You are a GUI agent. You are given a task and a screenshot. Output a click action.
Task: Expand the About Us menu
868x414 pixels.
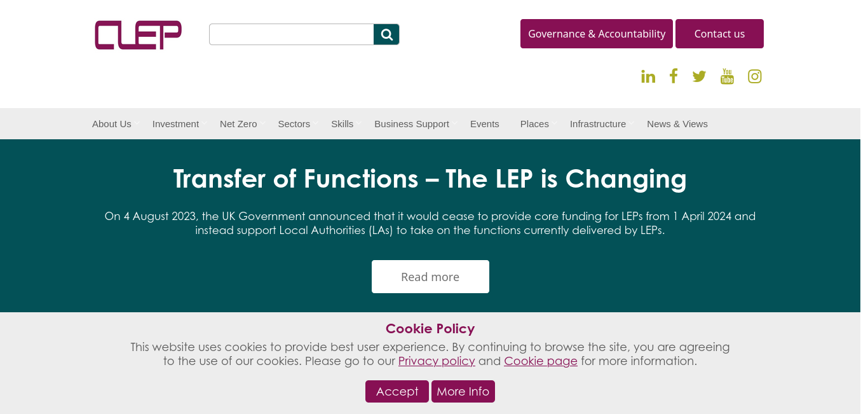tap(112, 124)
